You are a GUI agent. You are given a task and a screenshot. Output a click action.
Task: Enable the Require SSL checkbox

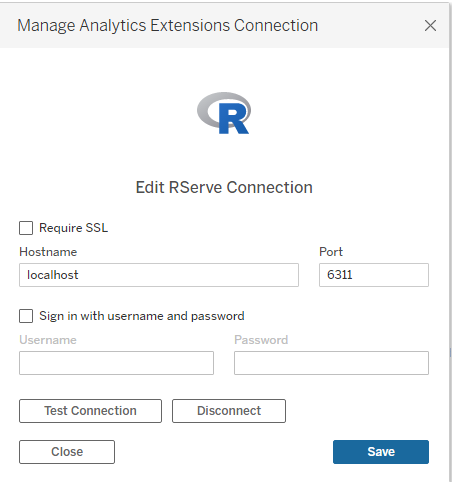(x=26, y=228)
